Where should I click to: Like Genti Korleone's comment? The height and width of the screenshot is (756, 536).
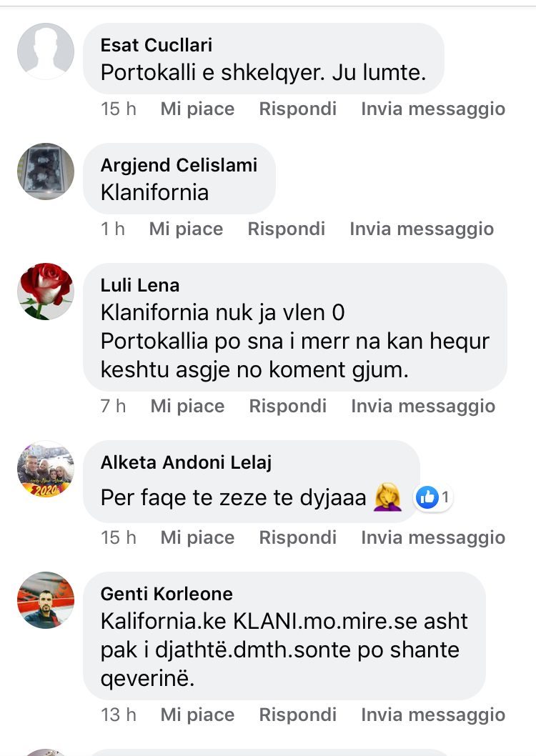[x=198, y=715]
